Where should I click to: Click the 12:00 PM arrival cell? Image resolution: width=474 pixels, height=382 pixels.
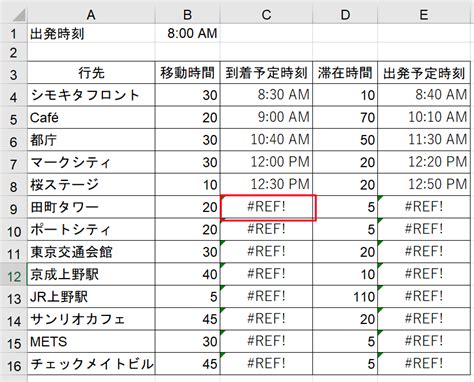point(266,162)
